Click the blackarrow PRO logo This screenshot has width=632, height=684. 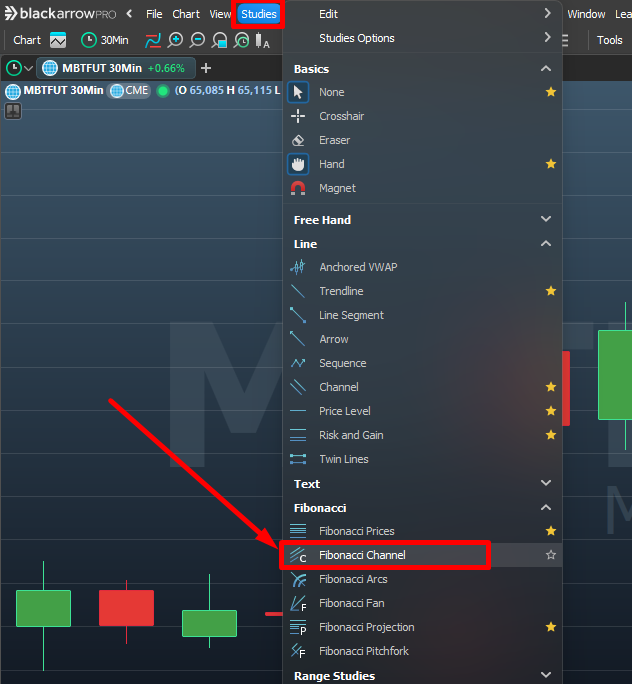[60, 14]
